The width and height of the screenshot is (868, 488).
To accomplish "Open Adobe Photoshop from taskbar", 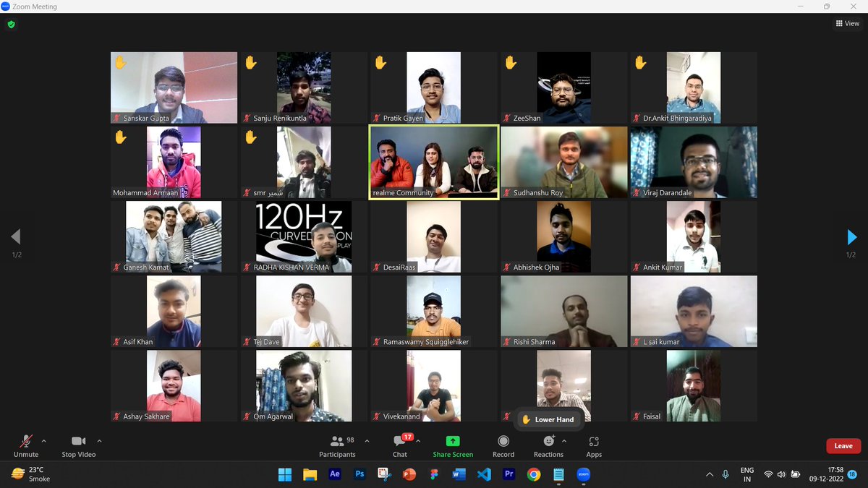I will 359,474.
